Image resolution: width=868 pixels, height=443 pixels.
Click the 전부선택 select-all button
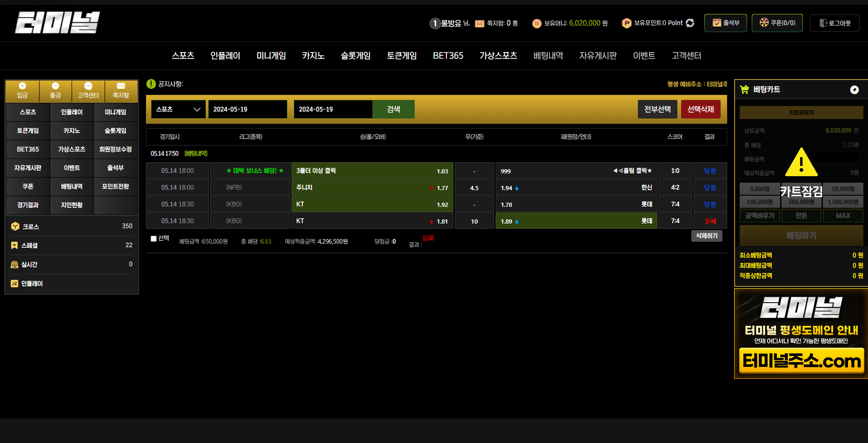click(x=657, y=109)
